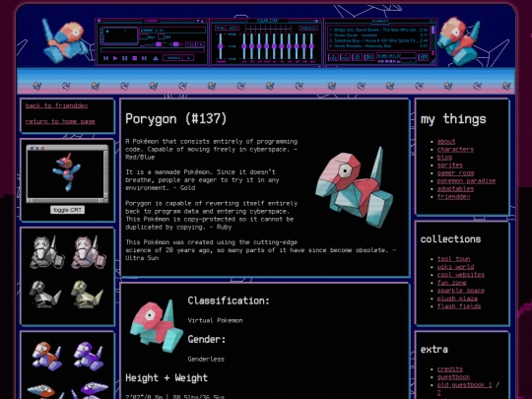Open the pokemon paradise link

point(466,181)
